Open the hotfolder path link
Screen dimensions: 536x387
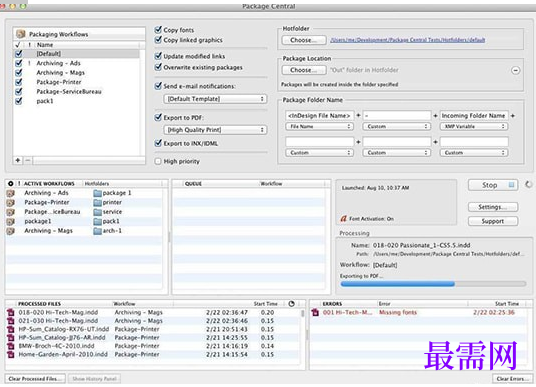[x=407, y=40]
